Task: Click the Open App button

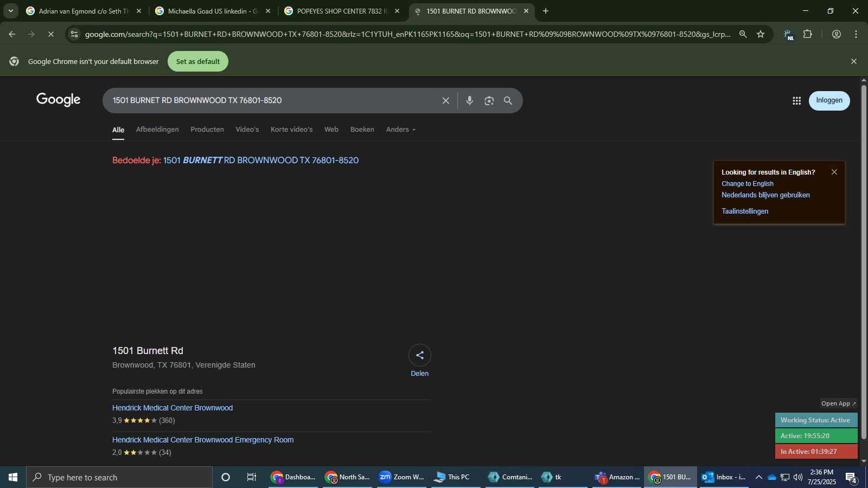Action: [839, 403]
